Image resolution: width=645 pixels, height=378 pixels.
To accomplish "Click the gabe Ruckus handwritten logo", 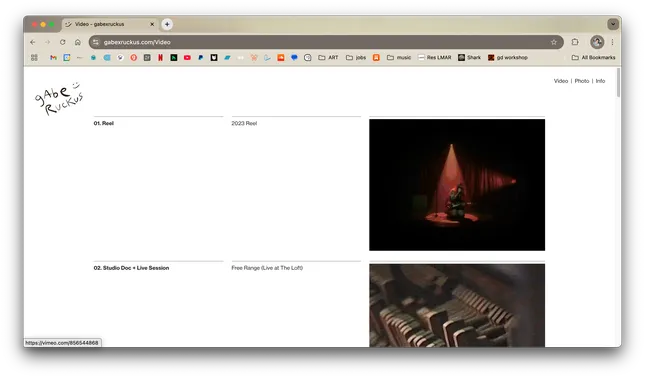I will [x=59, y=98].
